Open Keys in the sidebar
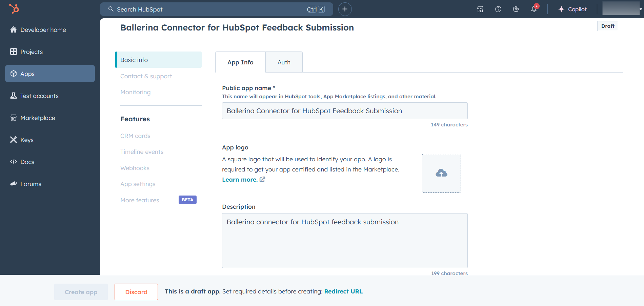This screenshot has width=644, height=306. click(x=27, y=140)
